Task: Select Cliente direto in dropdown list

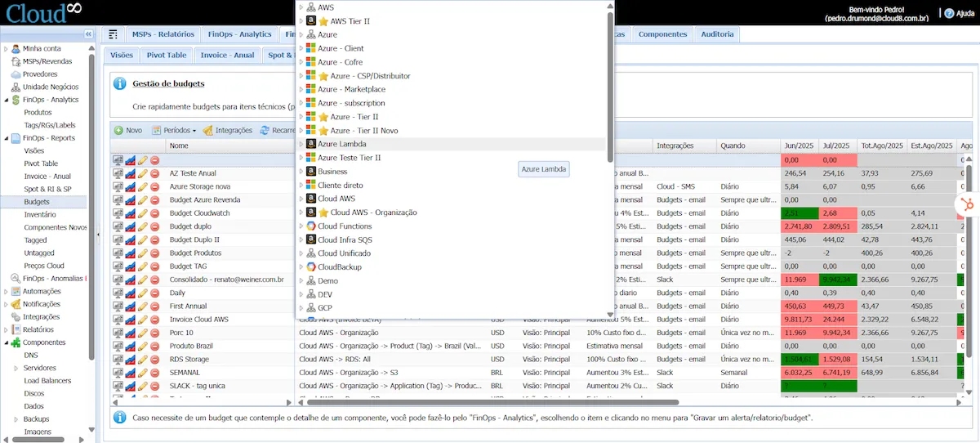Action: (340, 185)
